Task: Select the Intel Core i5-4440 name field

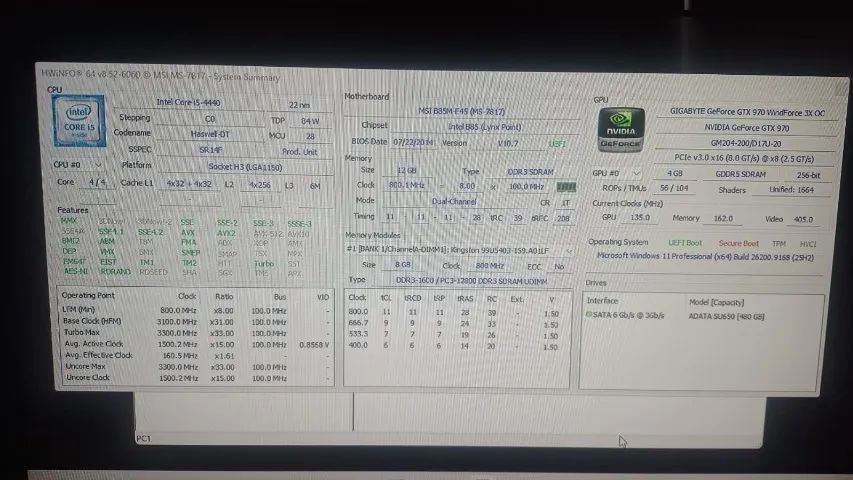Action: (188, 102)
